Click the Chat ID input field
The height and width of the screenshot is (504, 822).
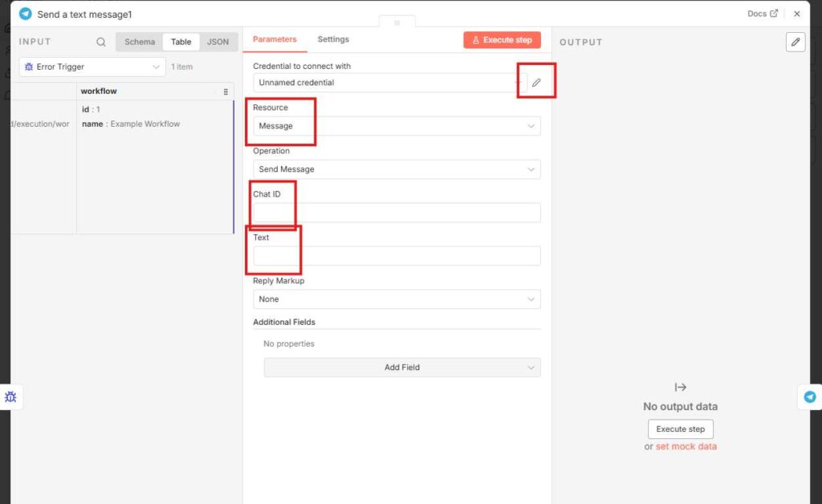click(397, 213)
